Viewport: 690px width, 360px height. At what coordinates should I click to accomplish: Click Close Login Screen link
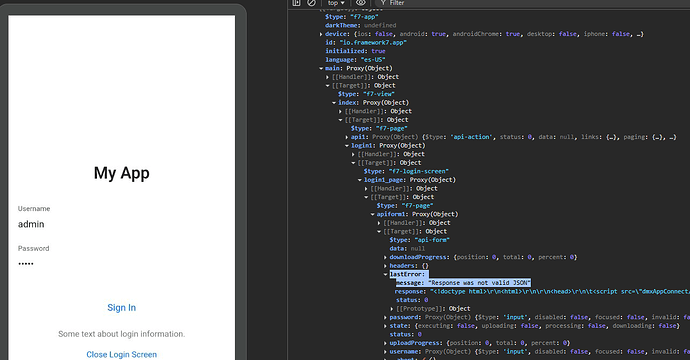click(x=121, y=354)
